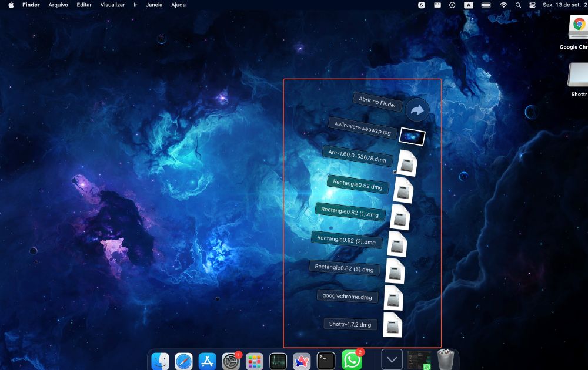Click the Rectangle0.82.dmg label

[358, 184]
